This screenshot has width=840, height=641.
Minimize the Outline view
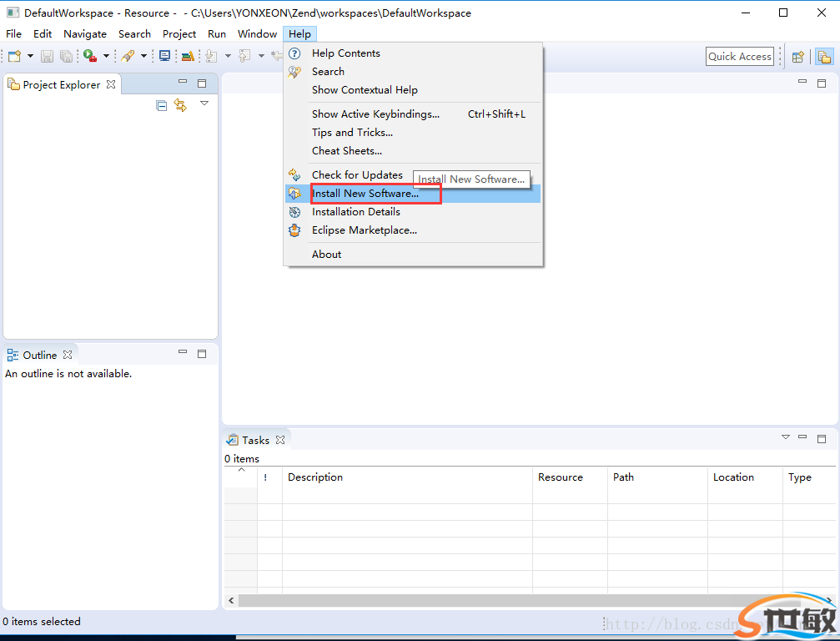point(183,351)
